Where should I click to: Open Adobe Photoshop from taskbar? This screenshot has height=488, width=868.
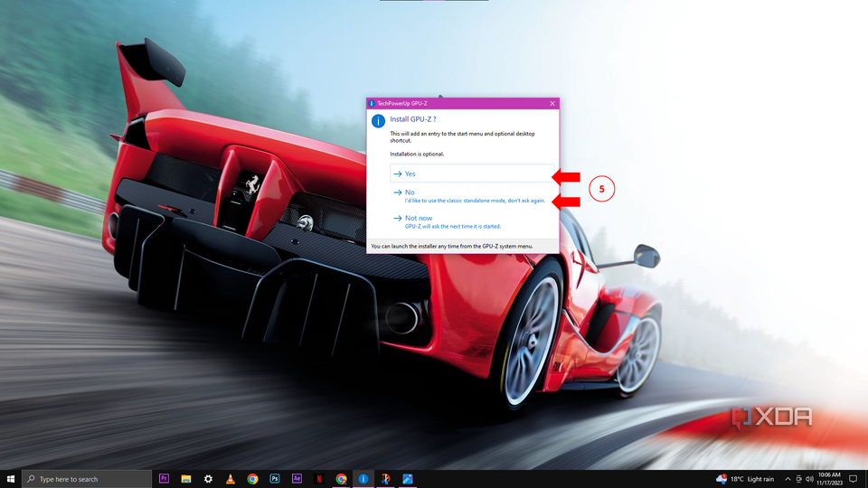click(x=275, y=479)
